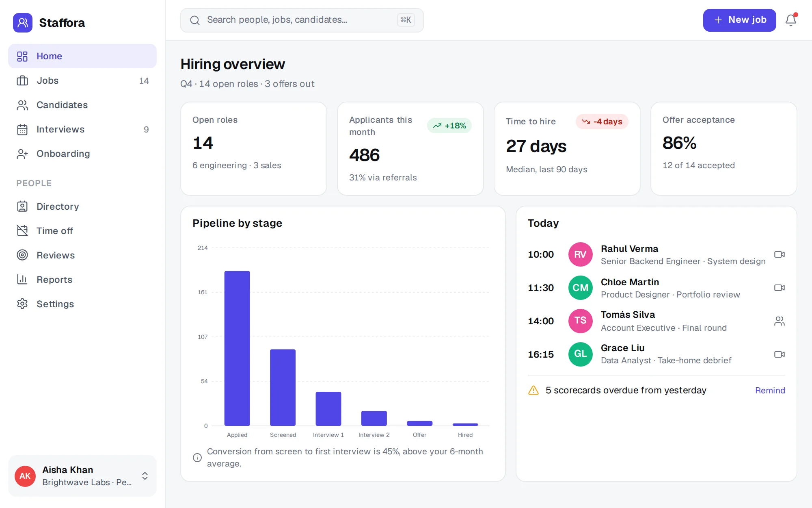Click the AK user avatar
This screenshot has height=508, width=812.
coord(25,476)
